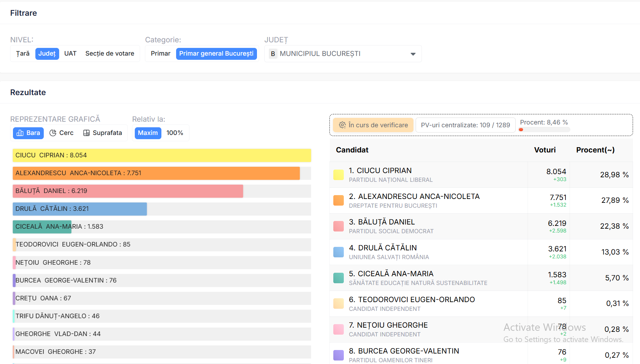Click Băluță Daniel bar in chart

click(x=128, y=191)
